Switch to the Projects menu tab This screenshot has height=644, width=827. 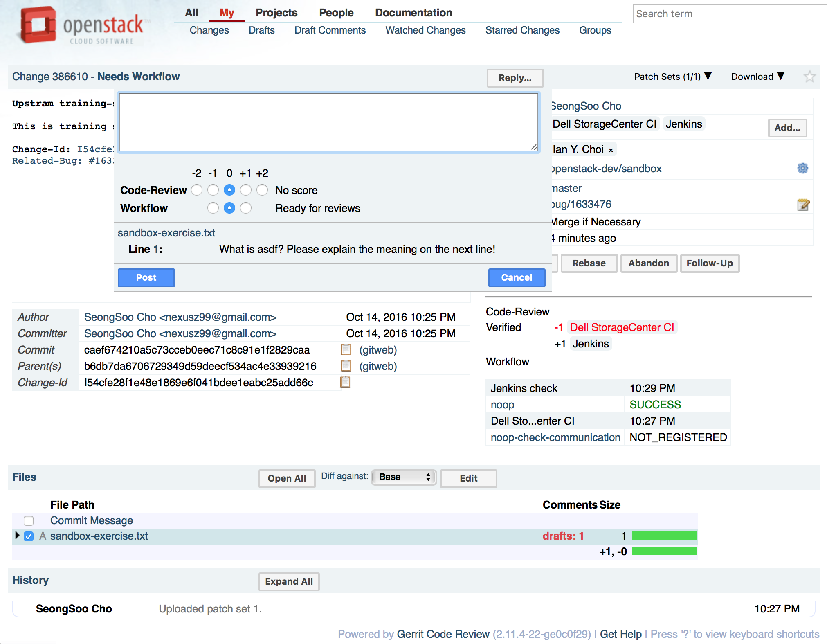click(276, 13)
